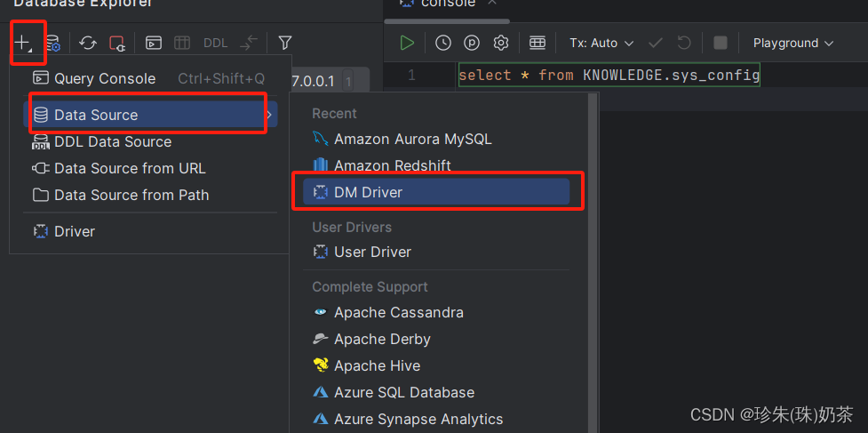Select Apache Derby data source
Viewport: 868px width, 433px height.
[x=436, y=339]
